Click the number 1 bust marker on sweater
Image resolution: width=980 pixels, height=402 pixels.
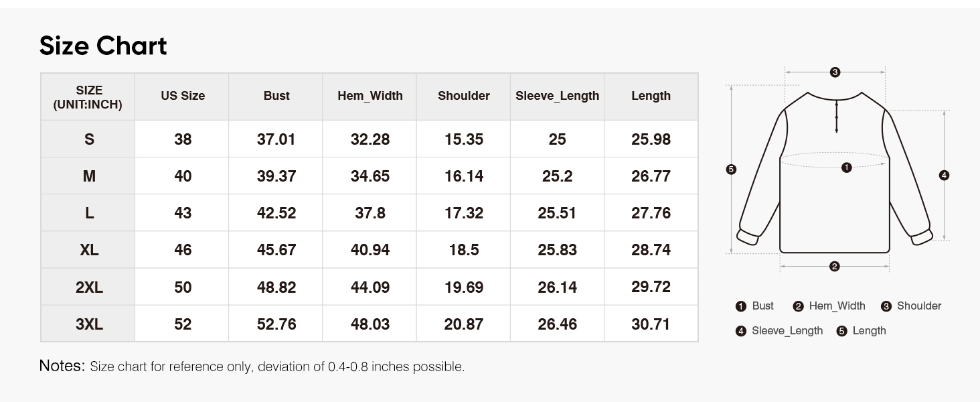pyautogui.click(x=847, y=167)
